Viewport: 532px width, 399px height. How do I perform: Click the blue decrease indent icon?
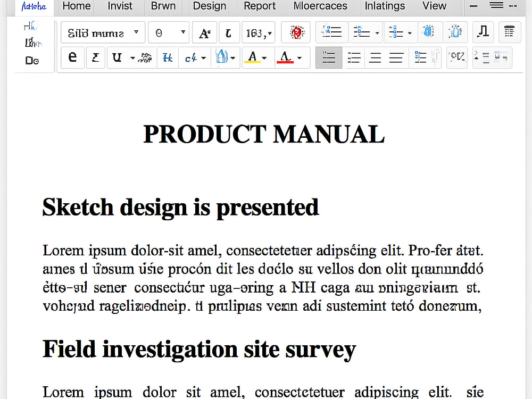point(429,32)
